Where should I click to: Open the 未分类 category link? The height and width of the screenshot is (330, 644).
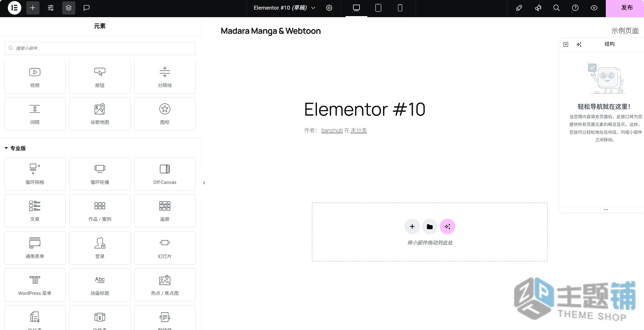pos(359,130)
